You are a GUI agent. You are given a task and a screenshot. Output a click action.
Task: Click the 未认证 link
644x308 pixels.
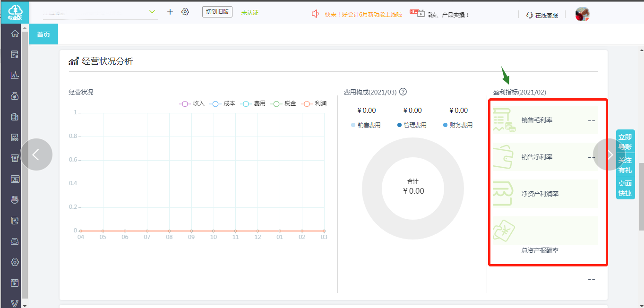coord(249,11)
